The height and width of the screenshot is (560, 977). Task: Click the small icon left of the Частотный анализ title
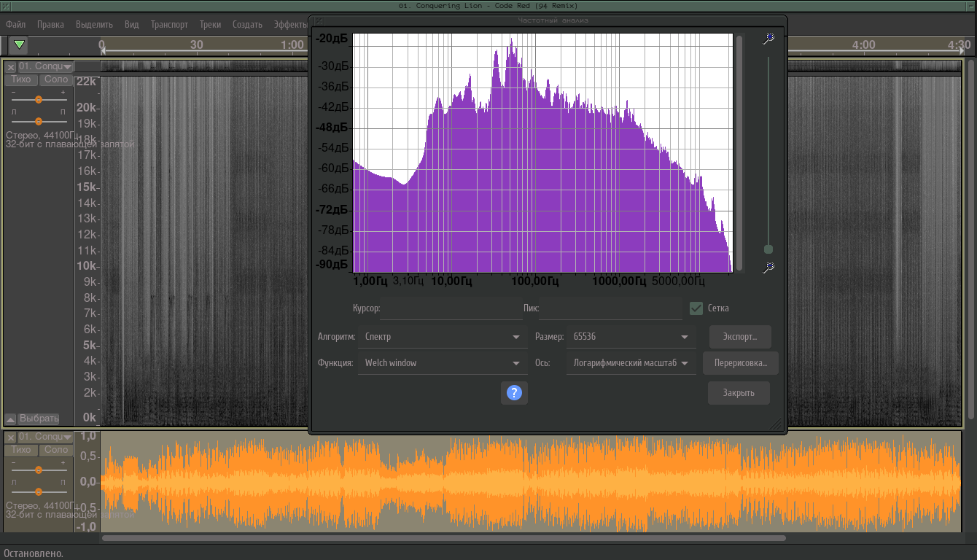[x=318, y=21]
